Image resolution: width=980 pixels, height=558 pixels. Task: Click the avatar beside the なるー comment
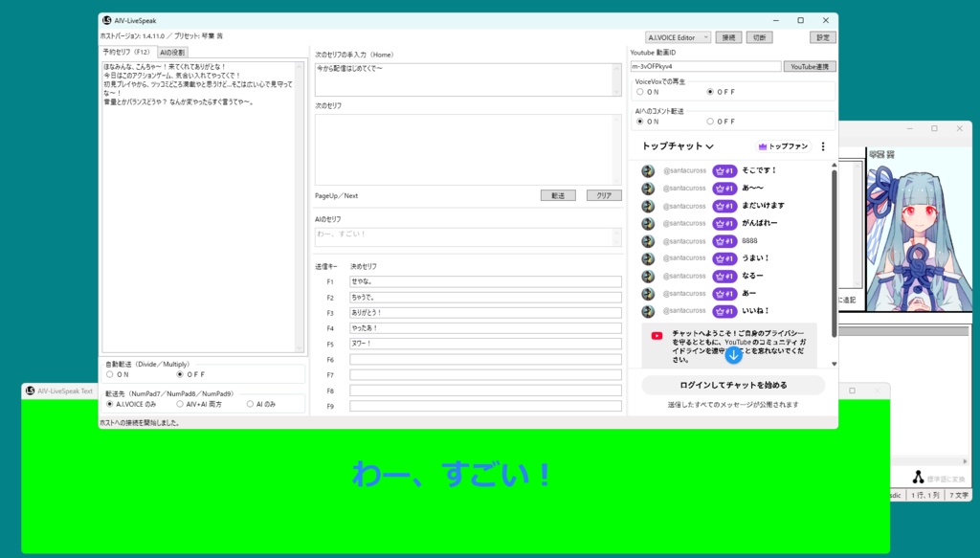tap(648, 276)
